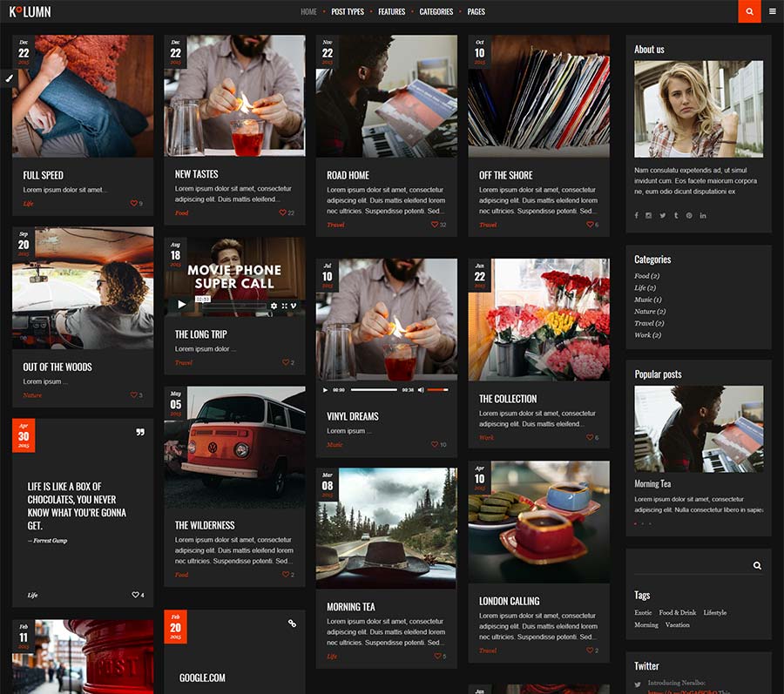
Task: Go to the Pages menu item
Action: [x=476, y=12]
